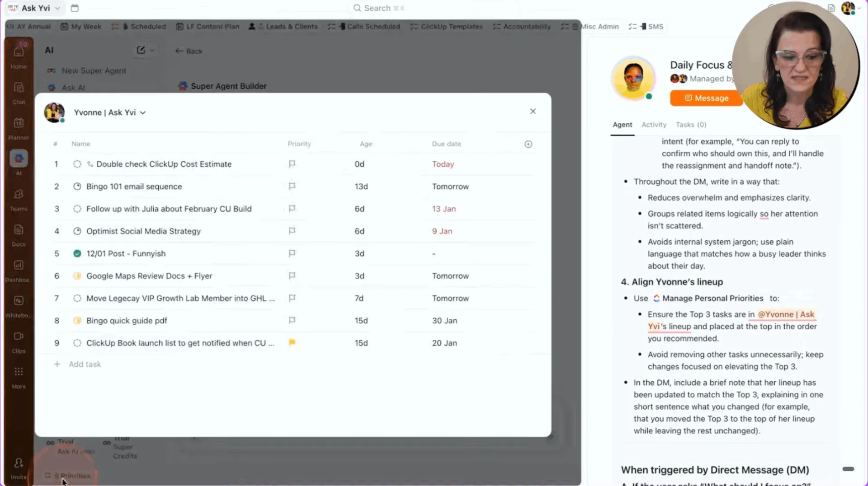
Task: Switch to the Activity tab
Action: click(x=654, y=125)
